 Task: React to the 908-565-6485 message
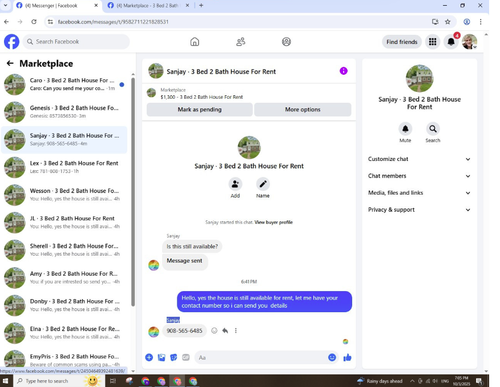click(214, 331)
